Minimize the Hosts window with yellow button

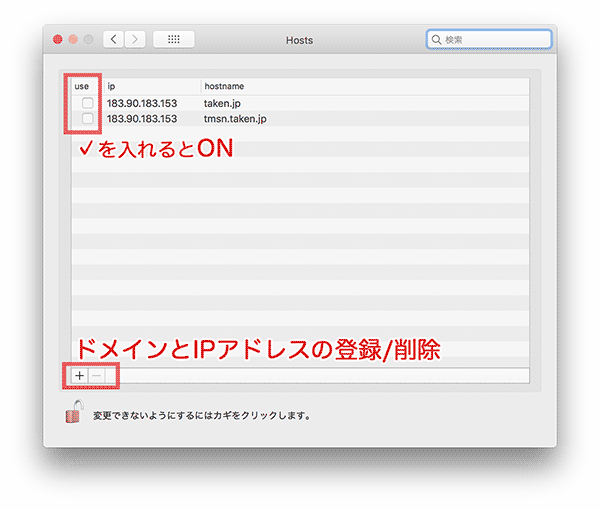pyautogui.click(x=73, y=39)
